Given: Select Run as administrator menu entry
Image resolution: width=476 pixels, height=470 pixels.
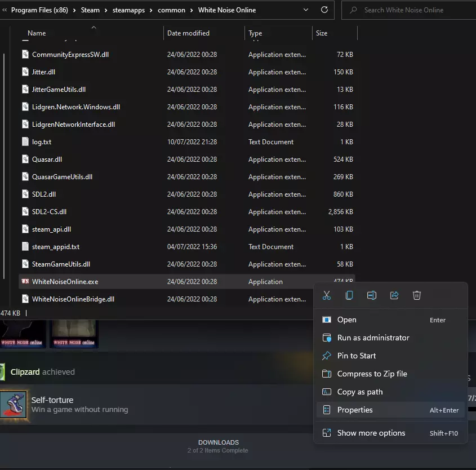Looking at the screenshot, I should click(x=373, y=338).
